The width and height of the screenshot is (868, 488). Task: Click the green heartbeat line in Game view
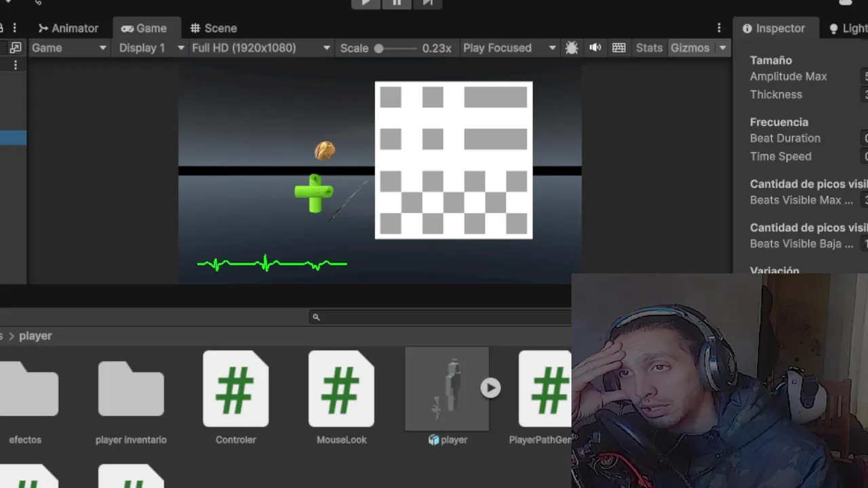[272, 264]
